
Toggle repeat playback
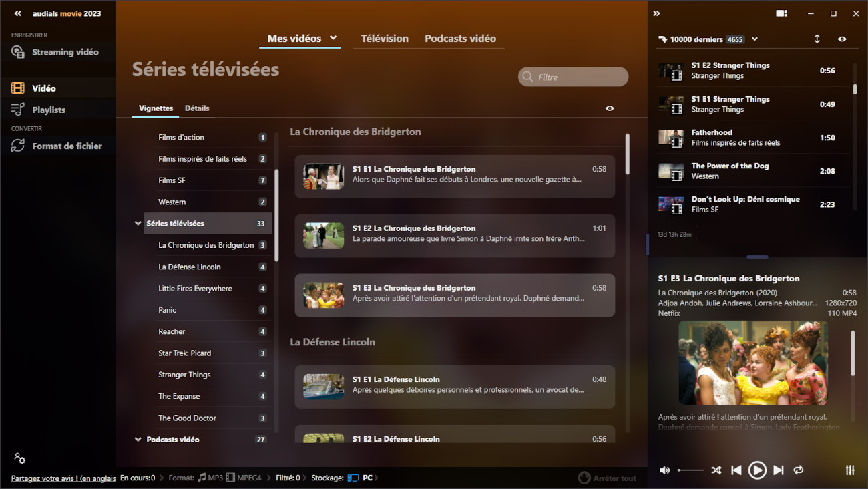[x=799, y=470]
